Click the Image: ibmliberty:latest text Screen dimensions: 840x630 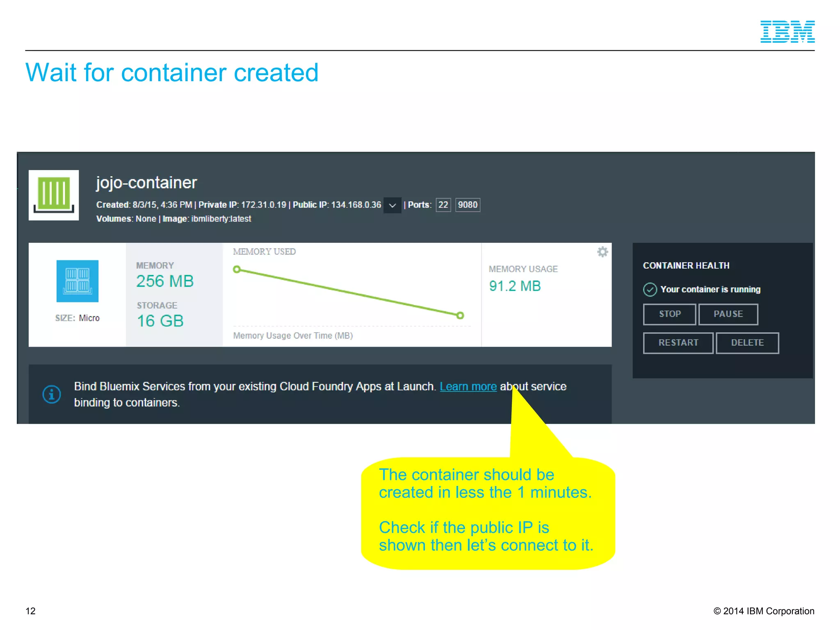207,219
